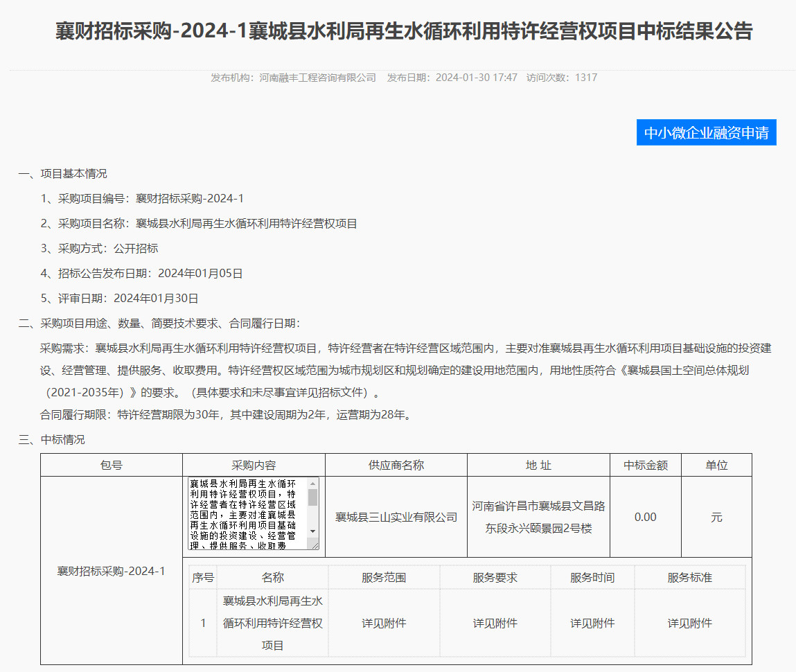Click the row number 1 cell
Image resolution: width=796 pixels, height=672 pixels.
pos(203,624)
